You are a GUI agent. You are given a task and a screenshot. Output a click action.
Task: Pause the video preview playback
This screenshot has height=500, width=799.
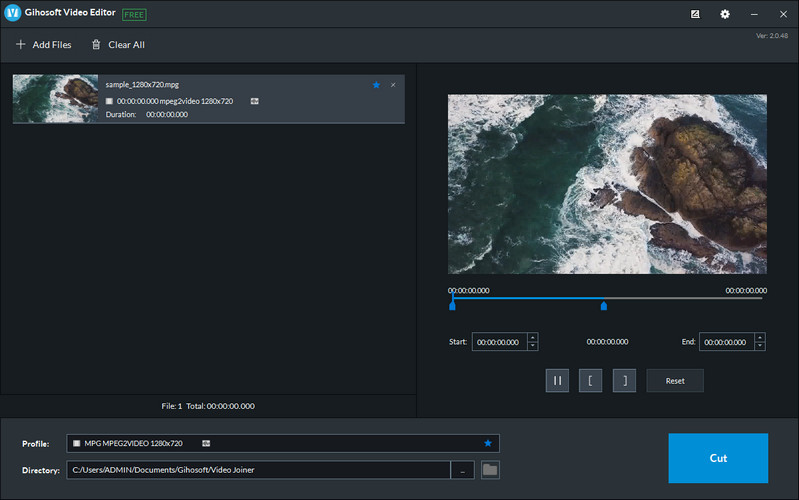557,380
